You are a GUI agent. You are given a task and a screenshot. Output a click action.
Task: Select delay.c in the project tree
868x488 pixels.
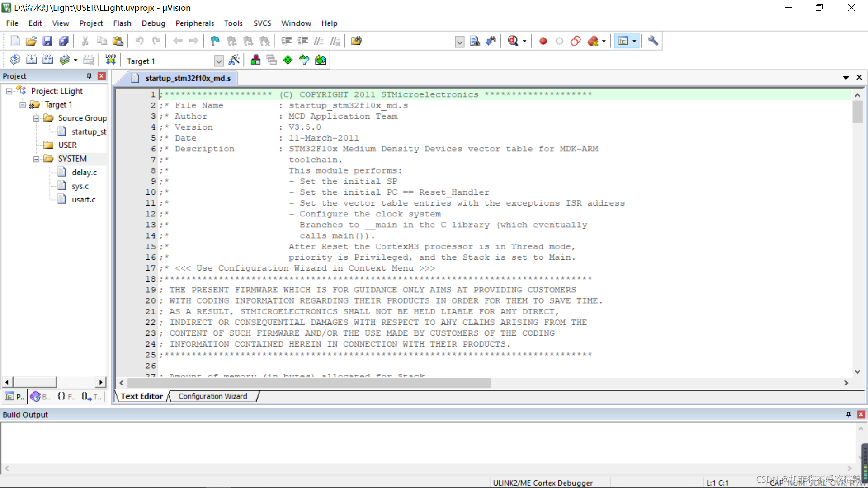pos(84,173)
